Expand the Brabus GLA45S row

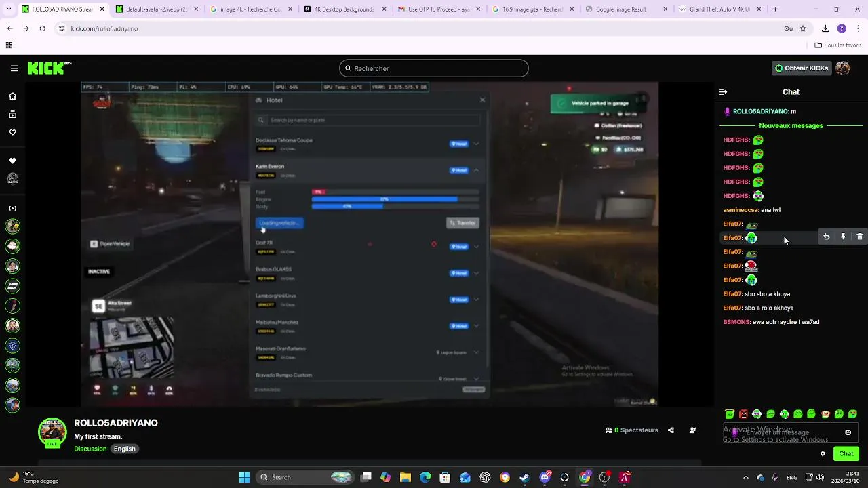476,273
